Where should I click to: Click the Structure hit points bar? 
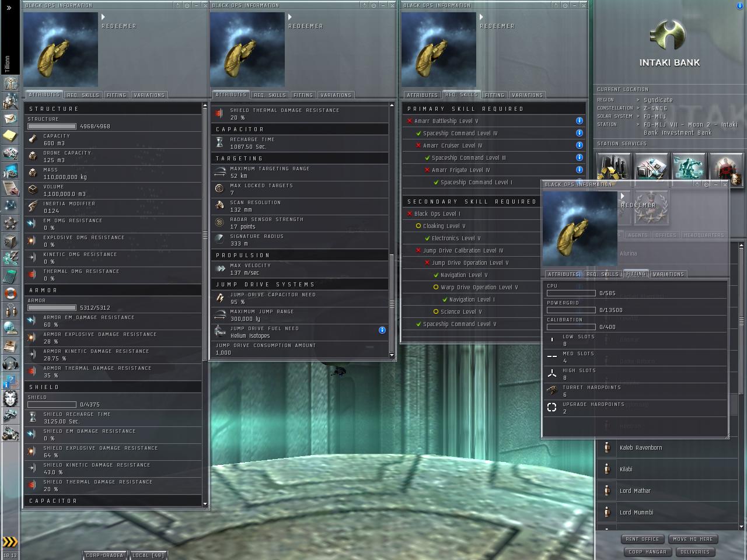click(x=52, y=126)
